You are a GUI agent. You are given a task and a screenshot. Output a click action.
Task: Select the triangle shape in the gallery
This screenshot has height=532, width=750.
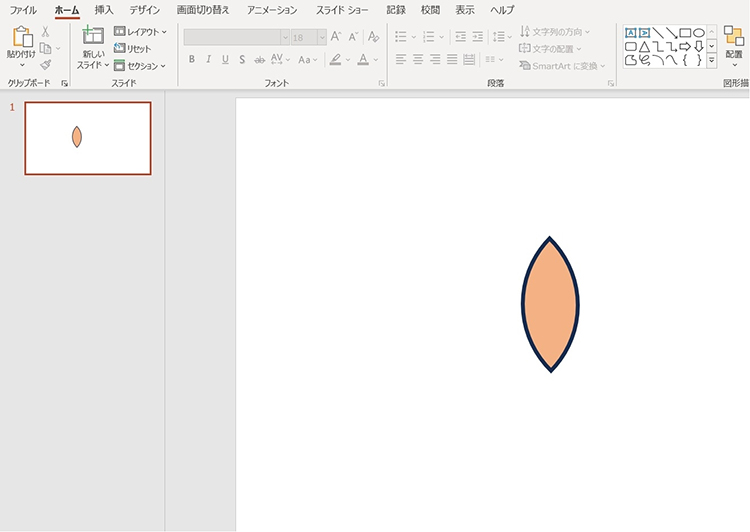click(644, 46)
